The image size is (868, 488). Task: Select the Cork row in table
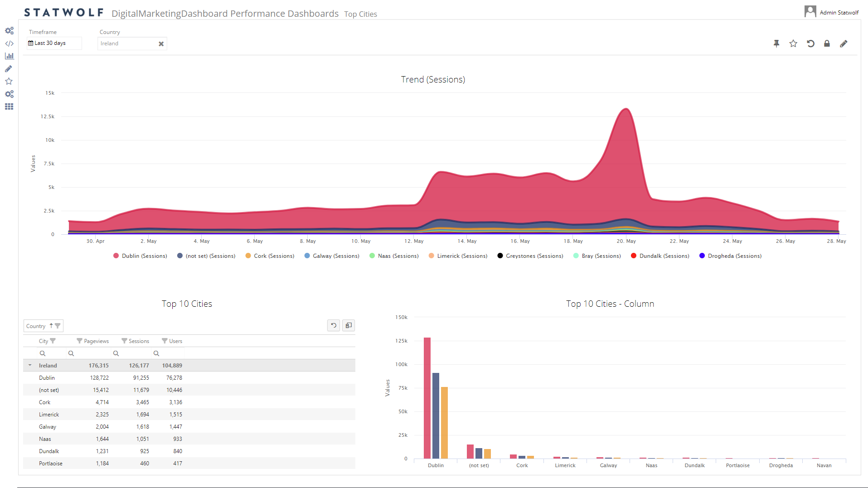189,402
